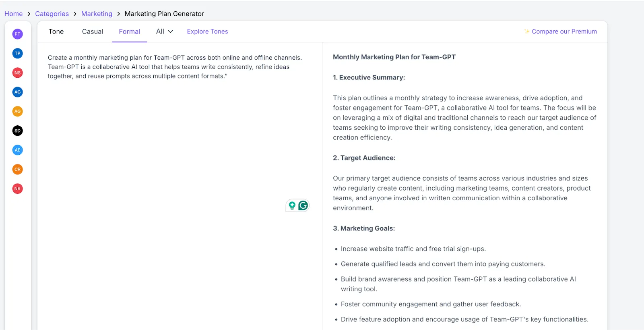
Task: Click the Monthly Marketing Plan for Team-GPT heading
Action: click(394, 57)
